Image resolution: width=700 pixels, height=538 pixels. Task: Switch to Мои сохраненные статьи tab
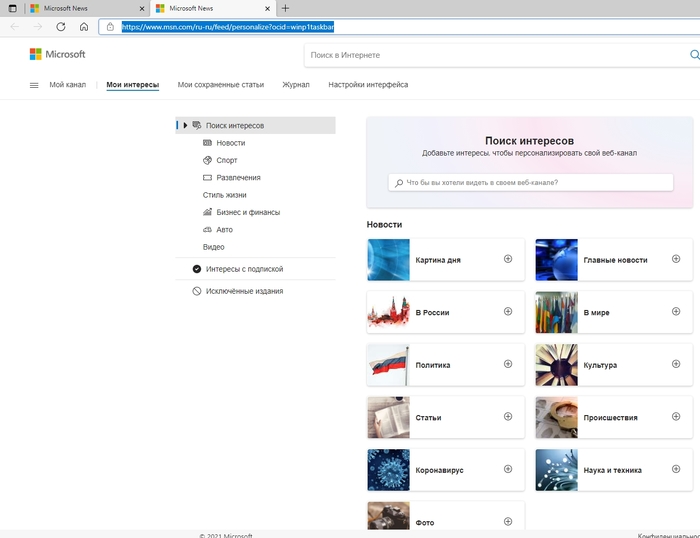pos(220,85)
